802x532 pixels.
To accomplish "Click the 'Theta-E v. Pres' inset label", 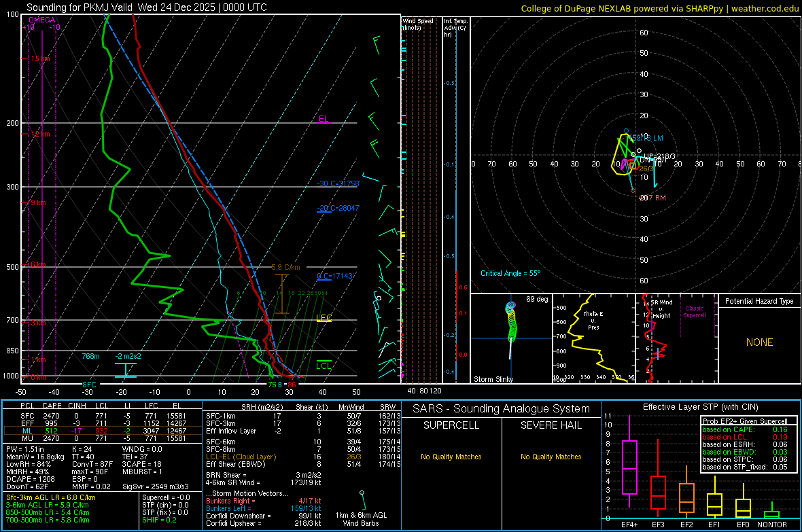I will 593,320.
